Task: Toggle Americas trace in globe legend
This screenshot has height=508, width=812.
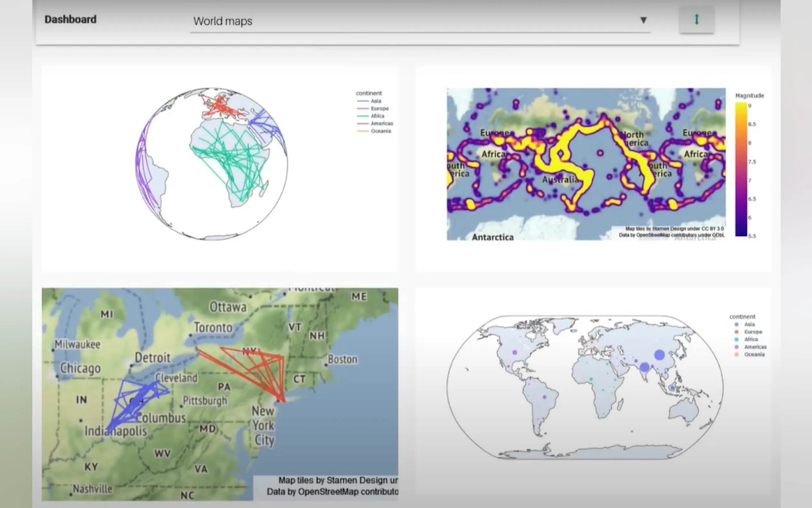Action: coord(381,123)
